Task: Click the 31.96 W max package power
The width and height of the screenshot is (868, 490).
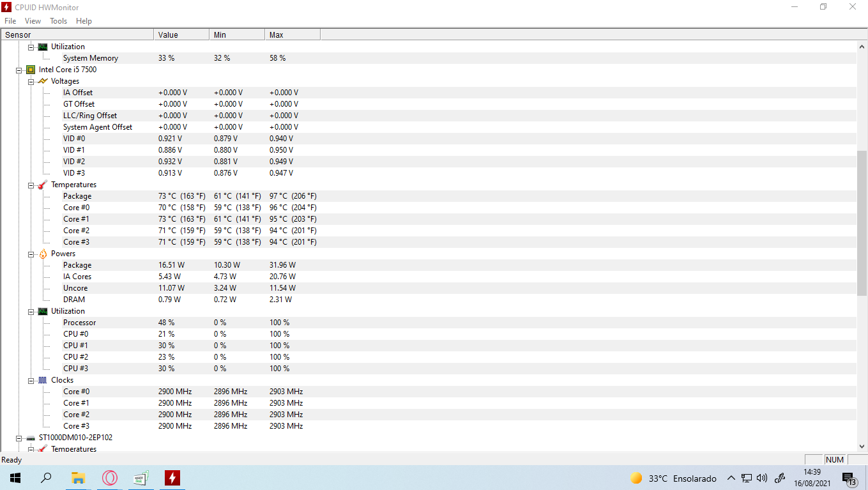Action: point(282,265)
